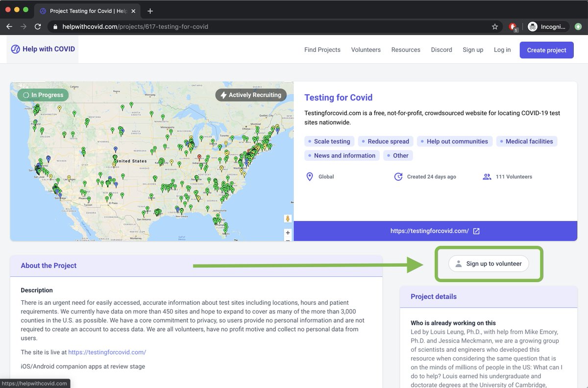The width and height of the screenshot is (588, 388).
Task: Click the address bar URL
Action: pyautogui.click(x=135, y=26)
